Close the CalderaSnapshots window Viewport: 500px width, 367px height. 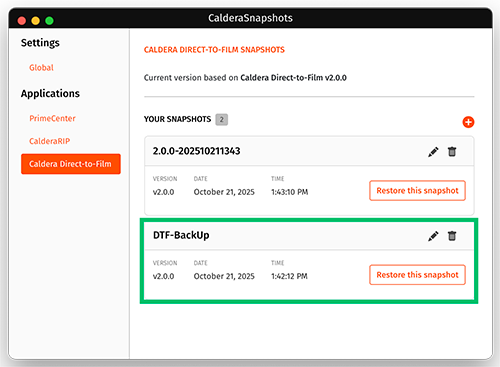pos(22,21)
